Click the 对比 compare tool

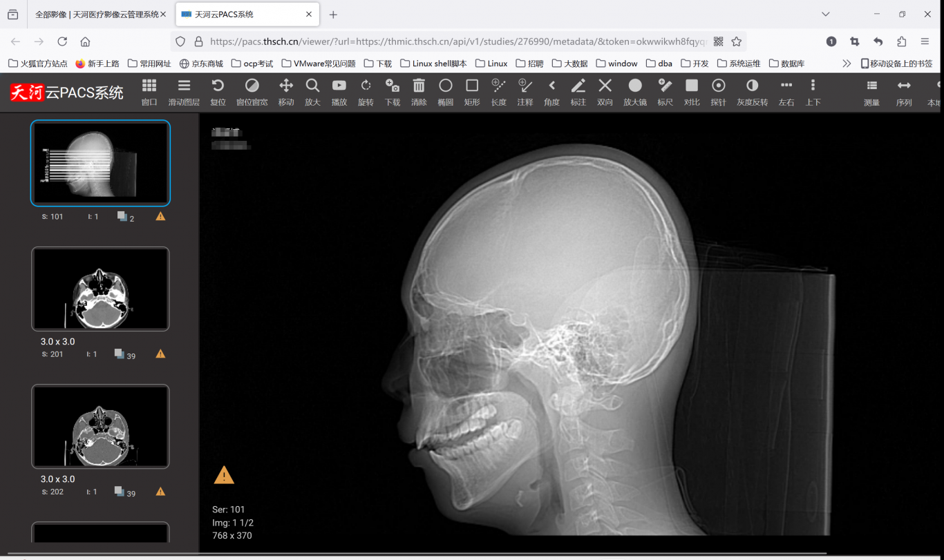click(x=692, y=92)
